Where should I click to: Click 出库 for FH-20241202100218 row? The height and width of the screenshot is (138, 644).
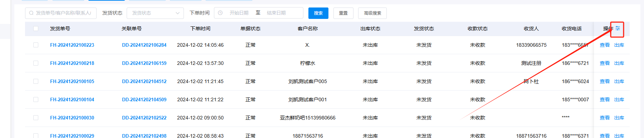619,63
